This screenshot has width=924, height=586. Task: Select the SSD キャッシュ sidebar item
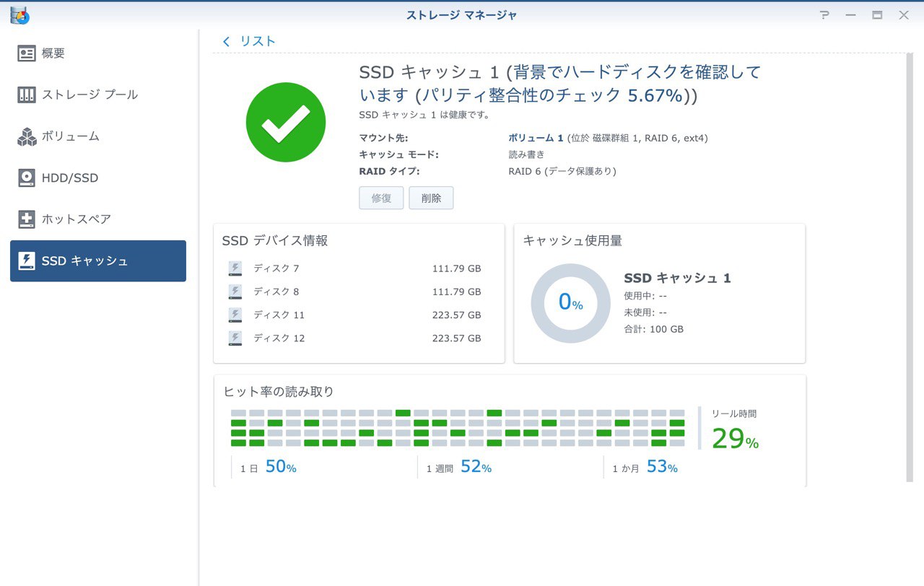(98, 261)
